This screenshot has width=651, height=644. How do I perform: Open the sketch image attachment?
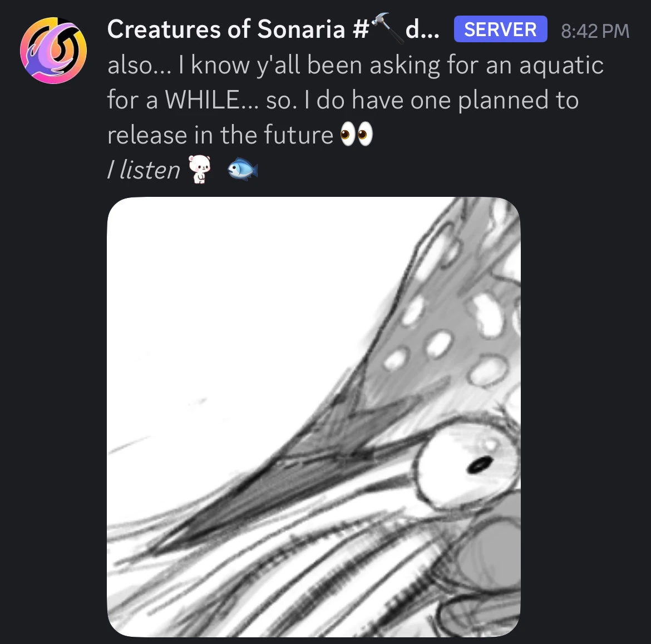[x=313, y=417]
